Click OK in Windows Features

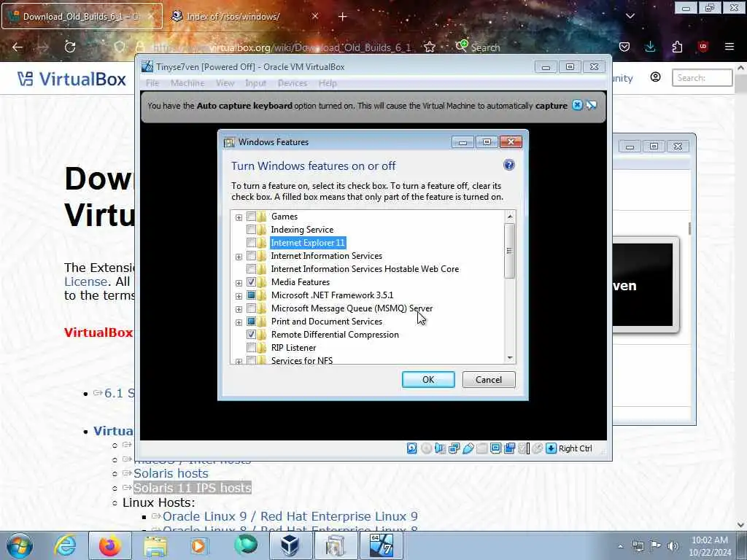[427, 379]
